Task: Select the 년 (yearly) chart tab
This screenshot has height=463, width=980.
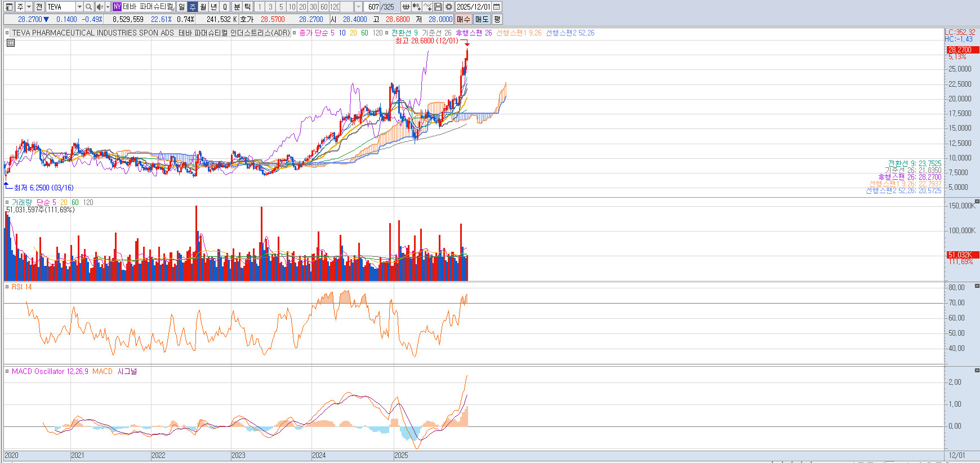Action: tap(214, 7)
